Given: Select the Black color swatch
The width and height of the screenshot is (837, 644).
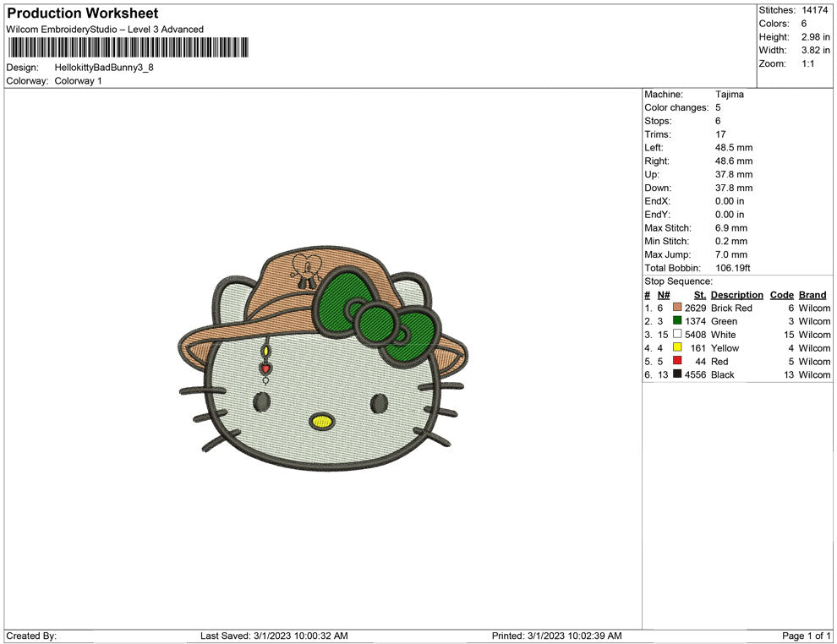Looking at the screenshot, I should pos(676,374).
